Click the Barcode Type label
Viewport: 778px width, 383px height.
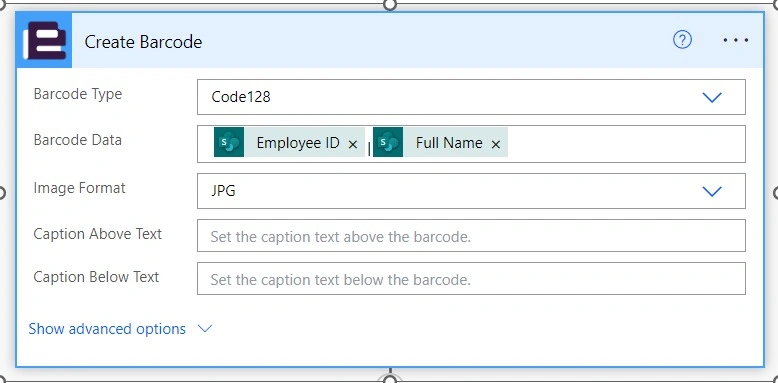(x=77, y=94)
